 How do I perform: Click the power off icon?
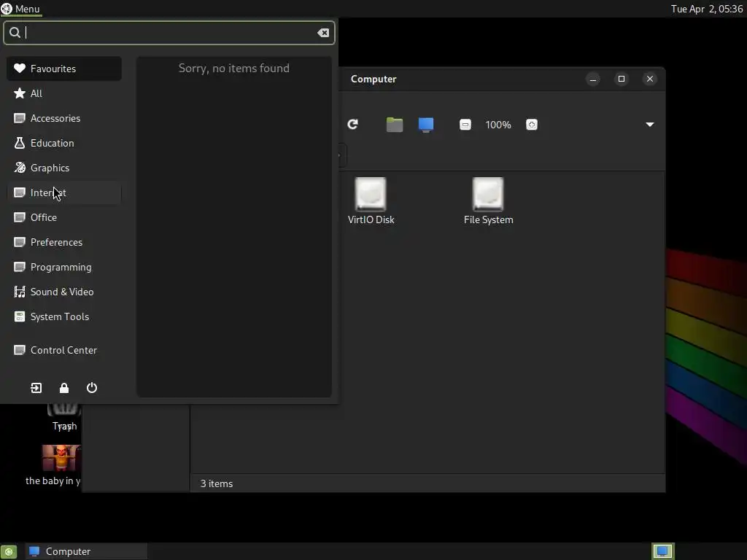click(x=92, y=388)
